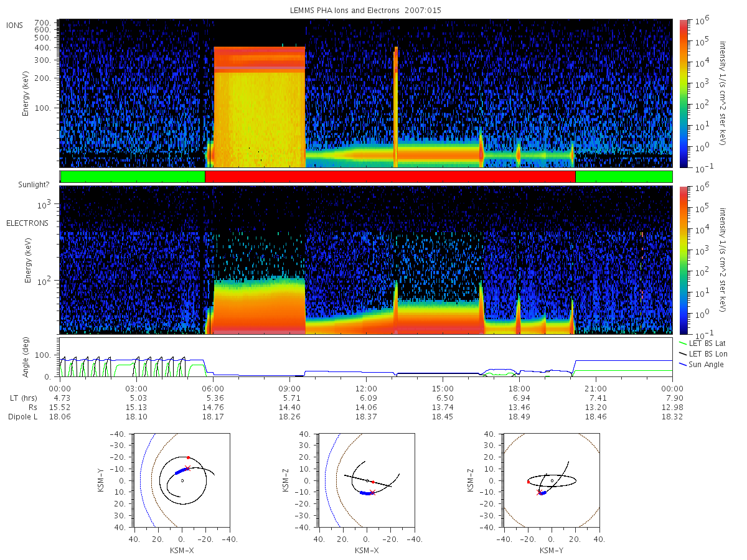Screen dimensions: 747x560
Task: Click the left green segment of the Sunlight bar
Action: click(x=133, y=177)
